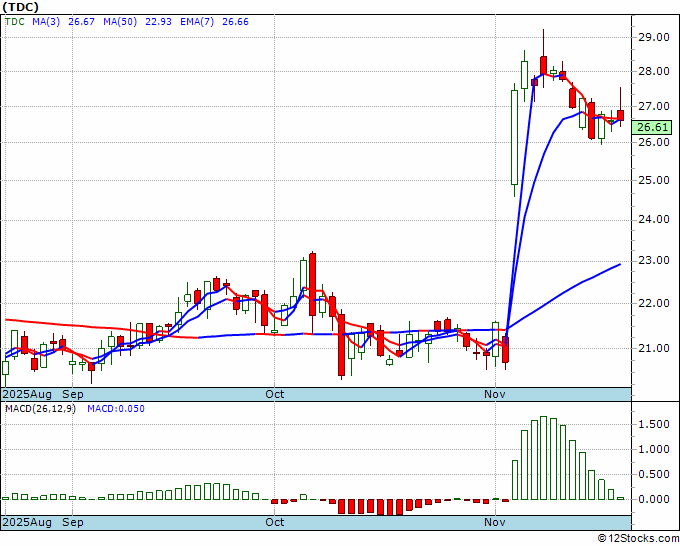Click the 23.00 price axis label
The height and width of the screenshot is (546, 680).
653,260
